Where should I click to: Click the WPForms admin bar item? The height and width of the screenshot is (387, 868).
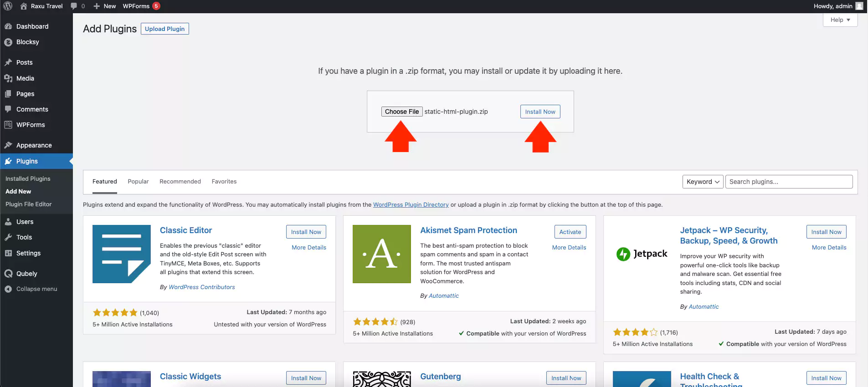pyautogui.click(x=141, y=6)
